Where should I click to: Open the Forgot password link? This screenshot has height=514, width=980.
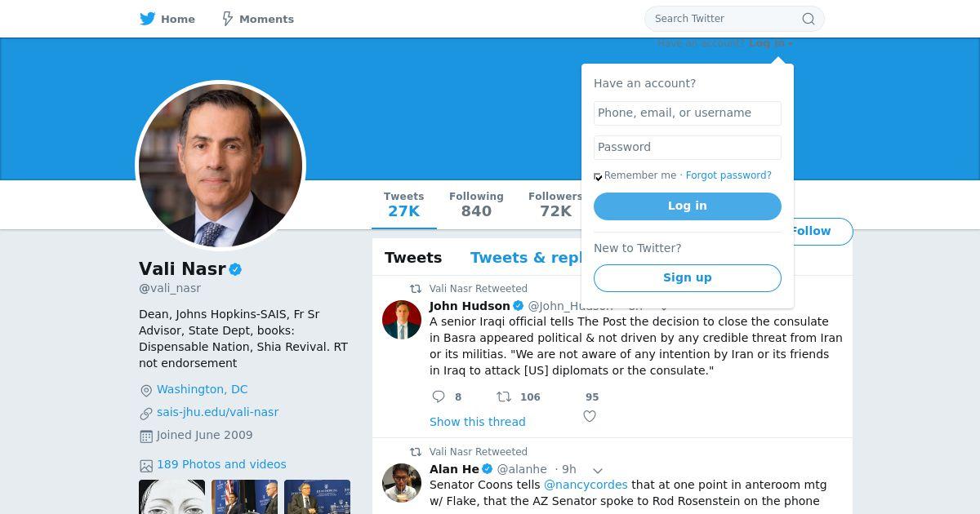pos(728,175)
